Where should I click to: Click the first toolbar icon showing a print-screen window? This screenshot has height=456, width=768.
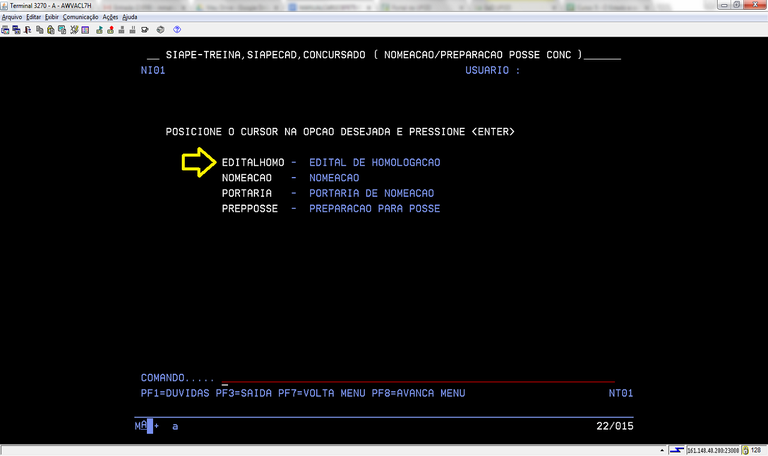click(x=5, y=30)
